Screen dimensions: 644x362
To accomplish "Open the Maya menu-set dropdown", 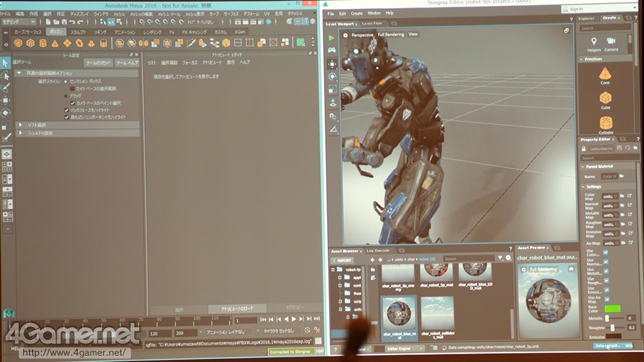I will (x=19, y=22).
